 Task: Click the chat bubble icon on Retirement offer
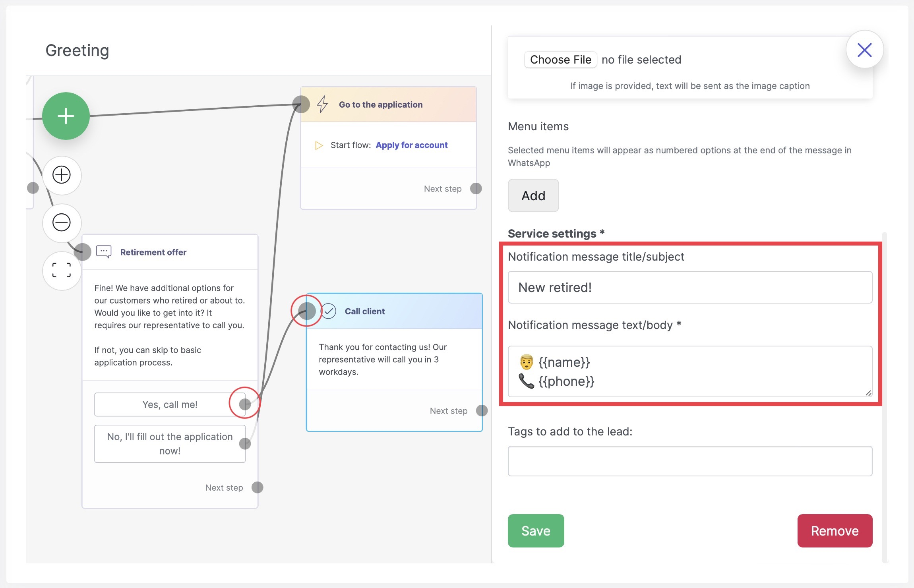(x=104, y=252)
